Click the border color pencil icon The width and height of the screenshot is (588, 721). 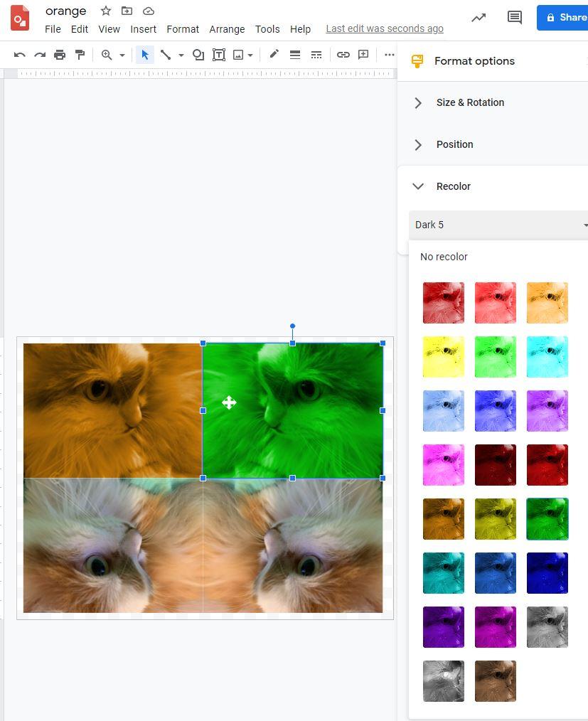(x=274, y=54)
